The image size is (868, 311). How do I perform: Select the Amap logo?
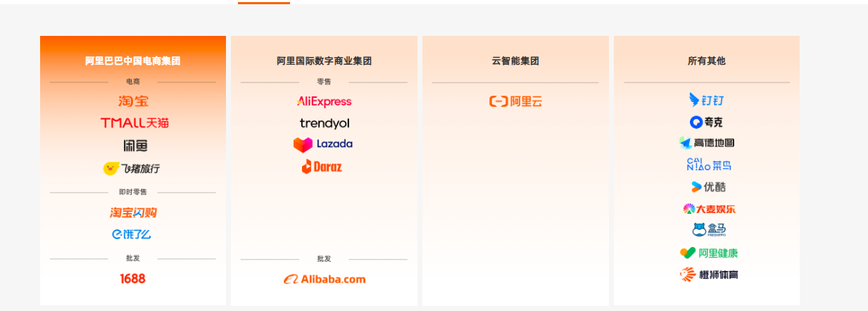click(x=706, y=143)
